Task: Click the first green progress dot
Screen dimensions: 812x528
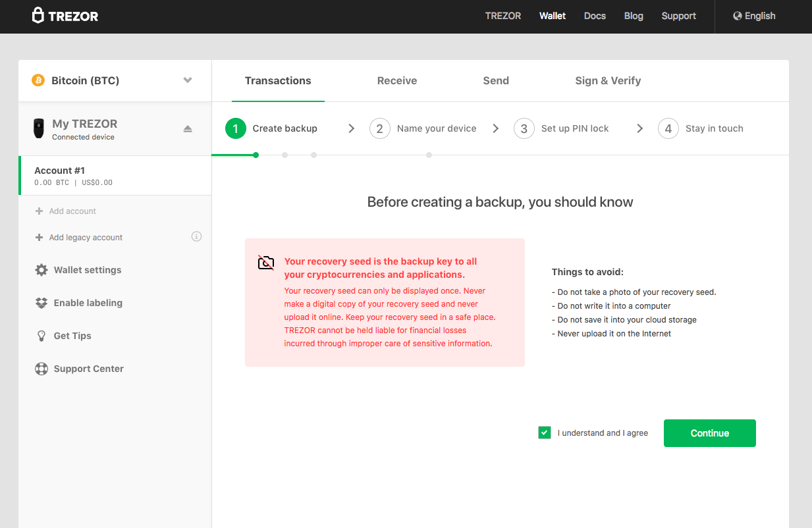Action: coord(256,155)
